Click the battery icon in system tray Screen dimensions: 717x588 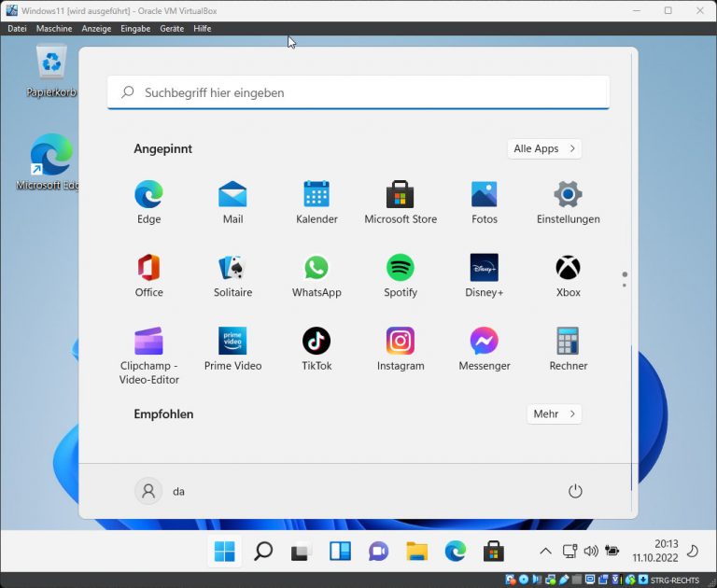click(x=612, y=551)
